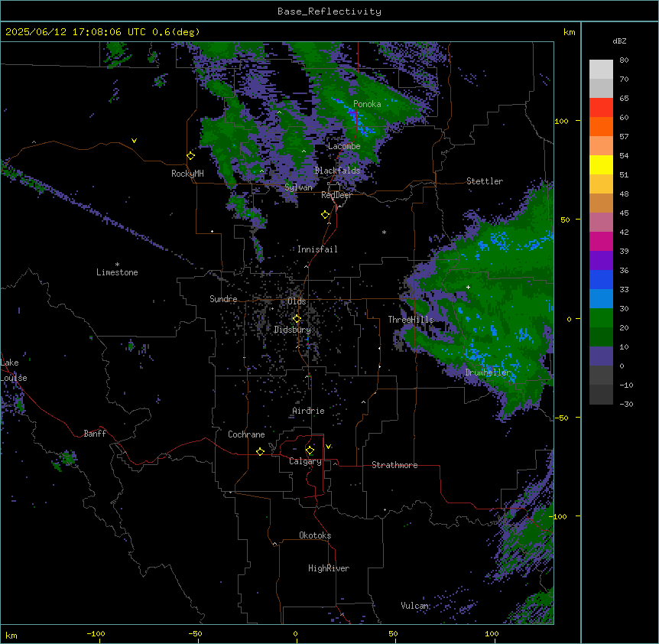The width and height of the screenshot is (659, 644).
Task: Click the magenta 39-42 dBZ legend swatch
Action: pyautogui.click(x=601, y=241)
